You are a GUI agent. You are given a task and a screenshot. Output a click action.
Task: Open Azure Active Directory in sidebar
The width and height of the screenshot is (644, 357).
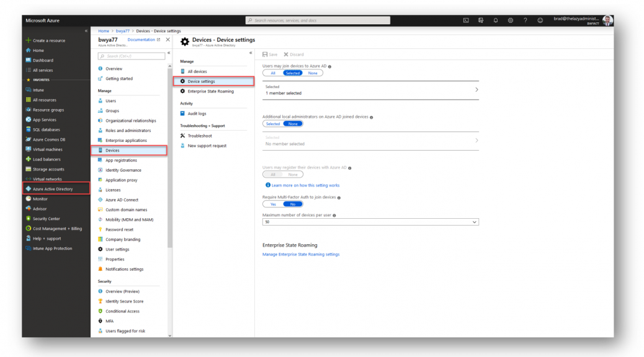tap(56, 189)
